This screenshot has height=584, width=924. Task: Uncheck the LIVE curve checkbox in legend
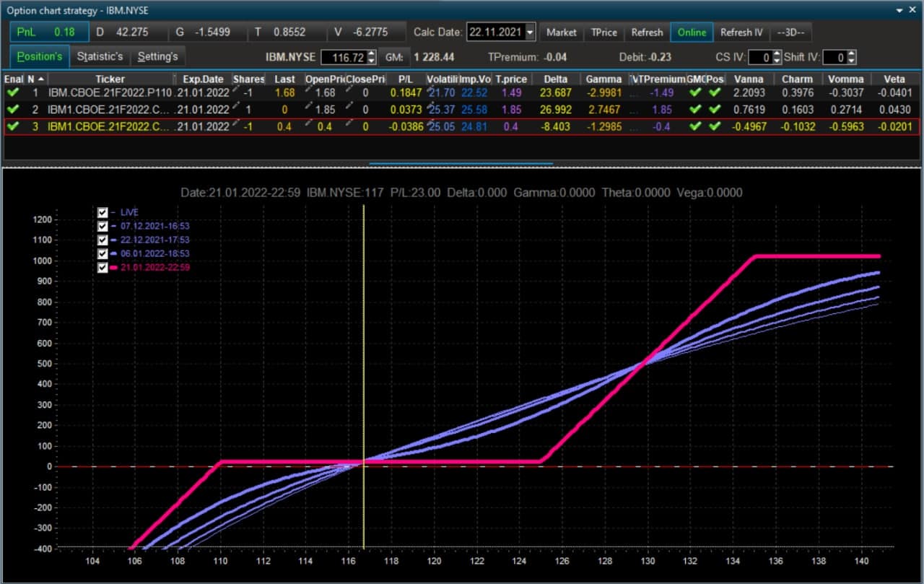pyautogui.click(x=103, y=212)
